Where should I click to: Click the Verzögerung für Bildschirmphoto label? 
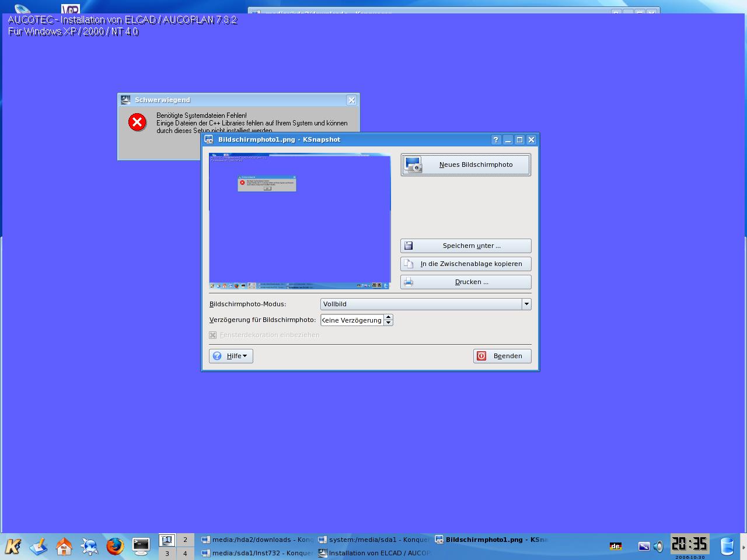263,320
